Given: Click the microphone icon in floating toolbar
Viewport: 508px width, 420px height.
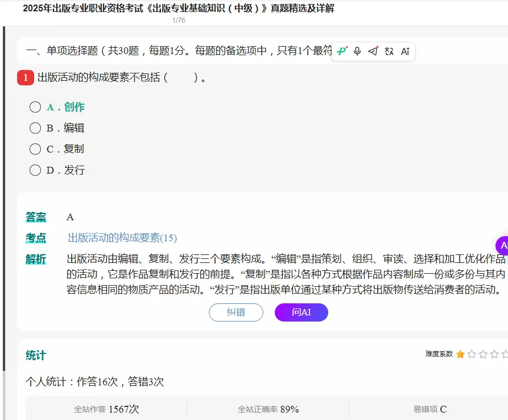Looking at the screenshot, I should click(x=357, y=51).
